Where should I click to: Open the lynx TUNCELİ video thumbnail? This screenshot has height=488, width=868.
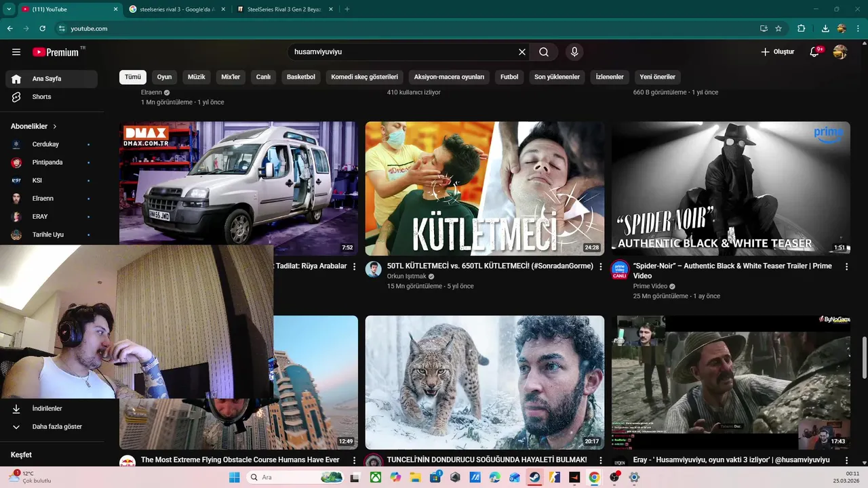(485, 382)
